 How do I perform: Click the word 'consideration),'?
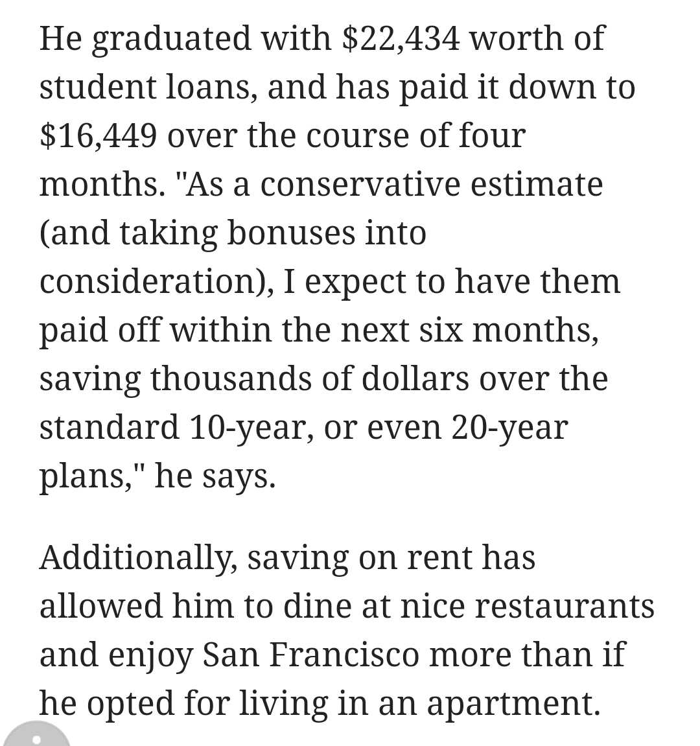(x=157, y=283)
